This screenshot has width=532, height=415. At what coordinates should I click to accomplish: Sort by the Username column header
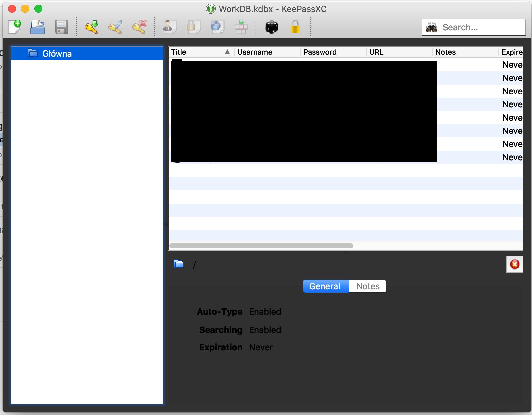pos(267,52)
